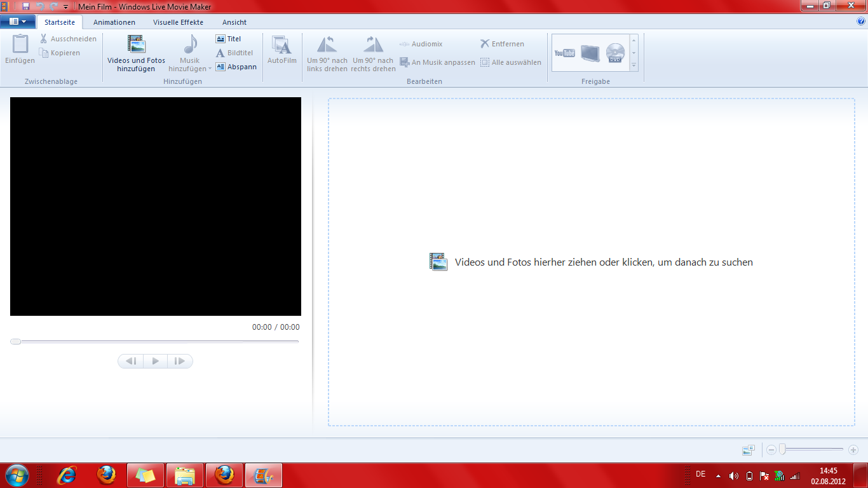
Task: Switch to the Animationen tab
Action: click(x=114, y=22)
